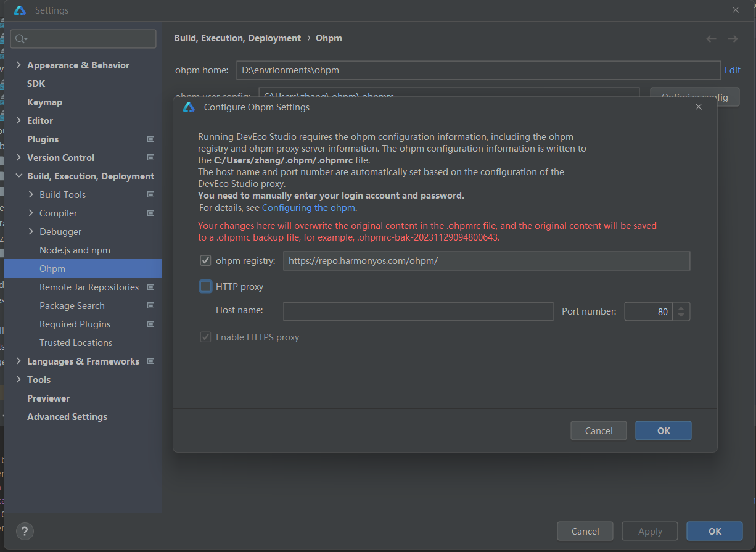Click project-level icon beside Required Plugins
The width and height of the screenshot is (756, 552).
[x=151, y=324]
